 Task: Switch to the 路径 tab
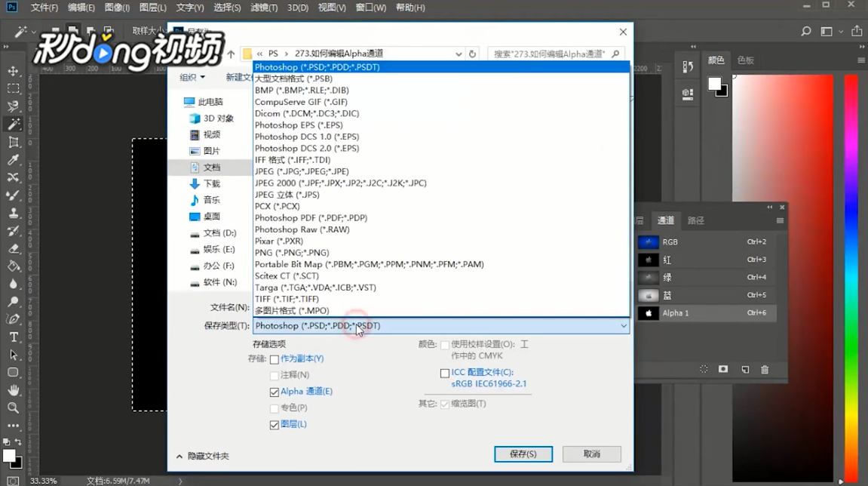[x=695, y=220]
